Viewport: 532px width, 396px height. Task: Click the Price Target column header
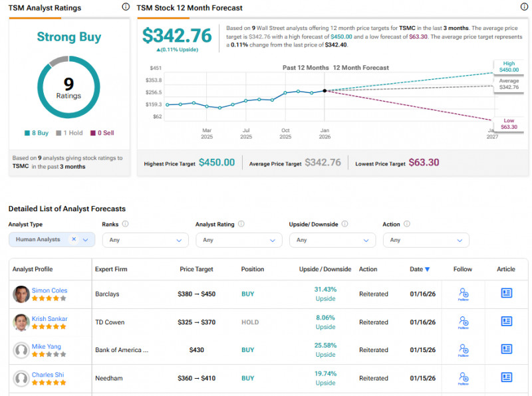[196, 269]
